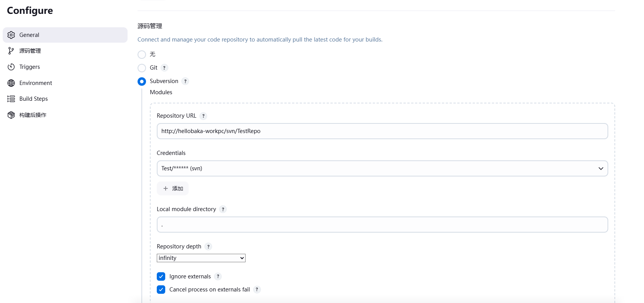Click the Triggers clock icon
Viewport: 644px width, 303px height.
click(x=11, y=67)
